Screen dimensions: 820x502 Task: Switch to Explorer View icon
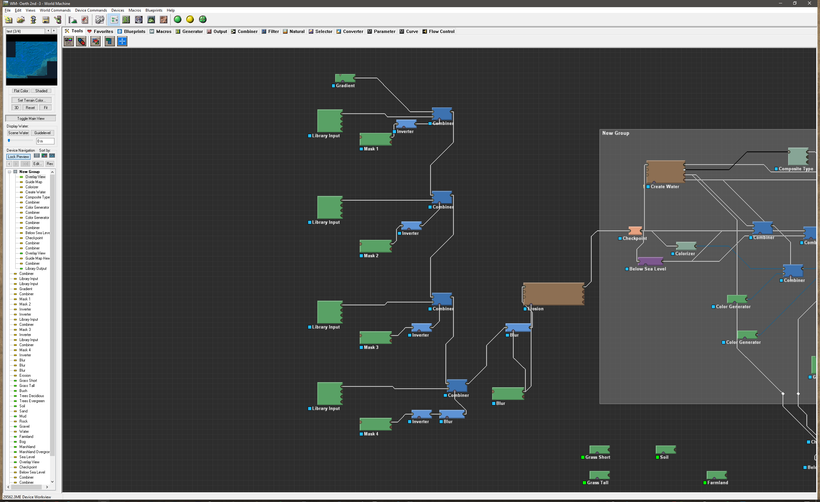point(139,20)
